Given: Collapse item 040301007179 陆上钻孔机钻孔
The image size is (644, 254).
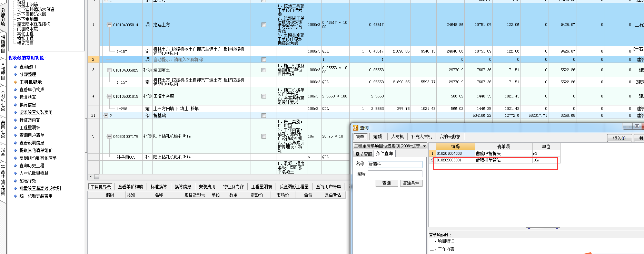Looking at the screenshot, I should point(109,137).
